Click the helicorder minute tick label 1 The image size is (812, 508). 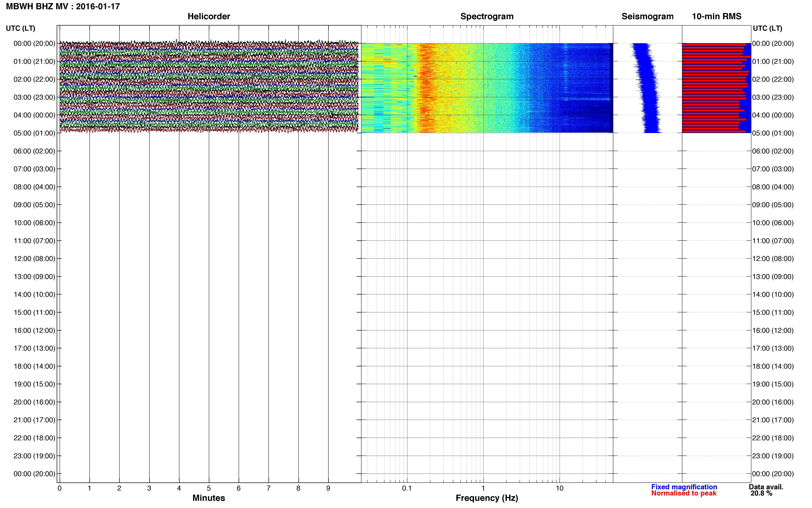[x=89, y=488]
